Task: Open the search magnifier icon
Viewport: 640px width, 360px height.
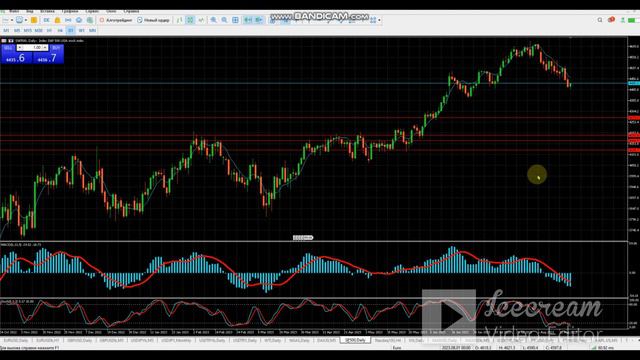Action: pos(600,20)
